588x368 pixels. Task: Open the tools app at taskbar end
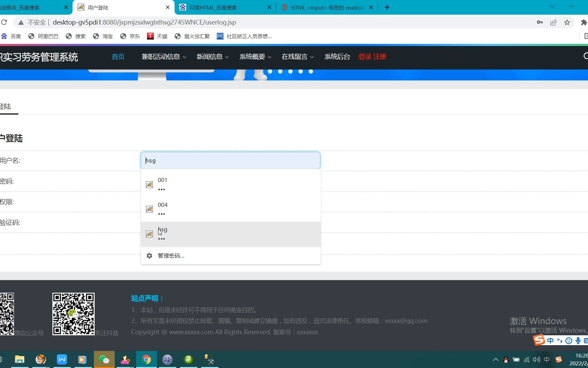[209, 359]
